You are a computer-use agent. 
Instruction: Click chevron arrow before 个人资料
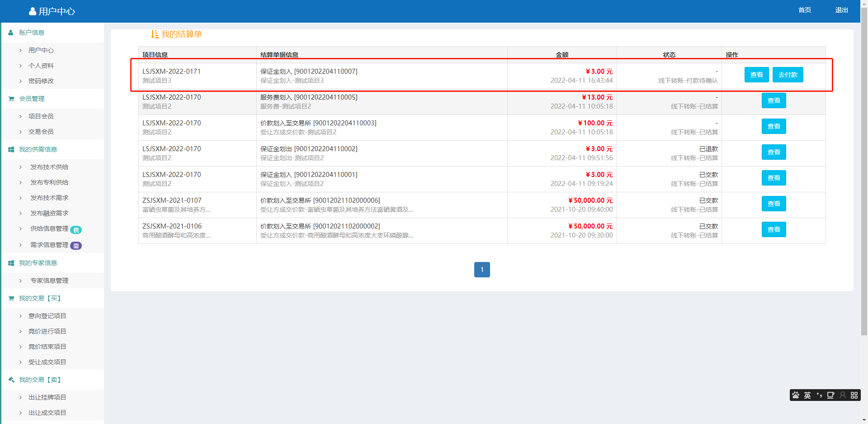tap(20, 66)
